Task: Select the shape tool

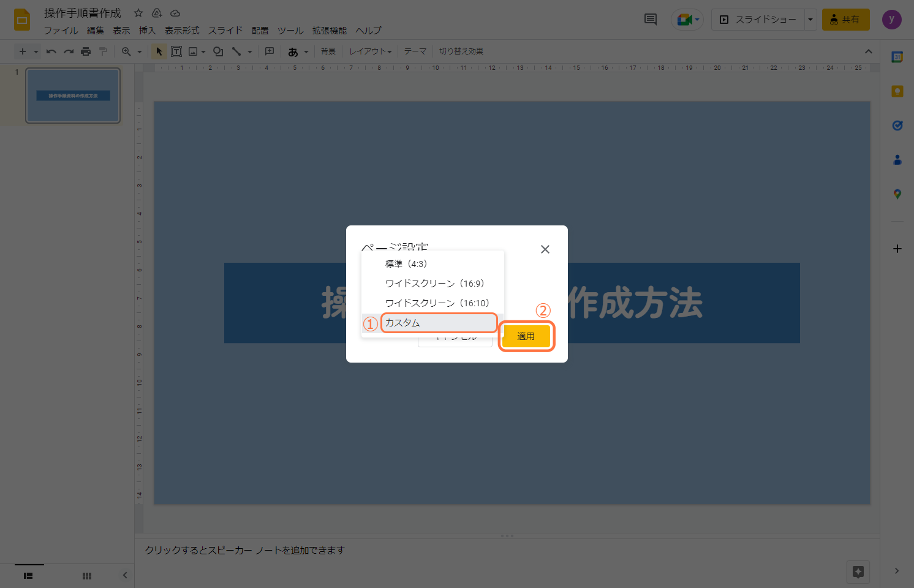Action: [218, 51]
